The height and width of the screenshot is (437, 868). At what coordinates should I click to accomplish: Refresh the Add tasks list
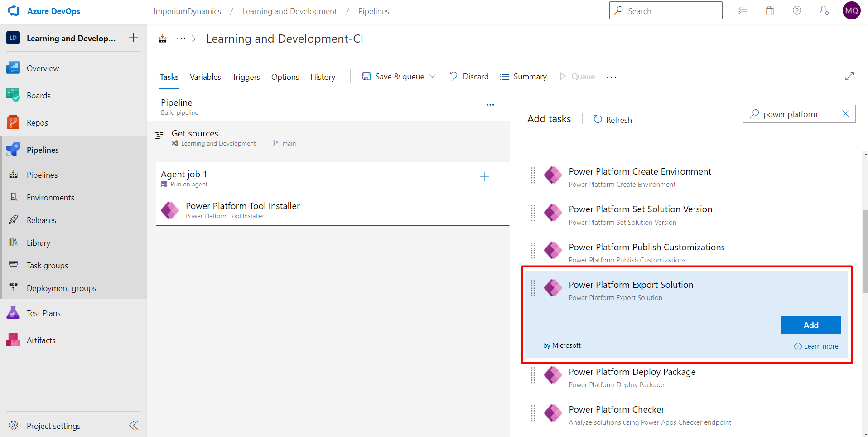click(x=612, y=119)
